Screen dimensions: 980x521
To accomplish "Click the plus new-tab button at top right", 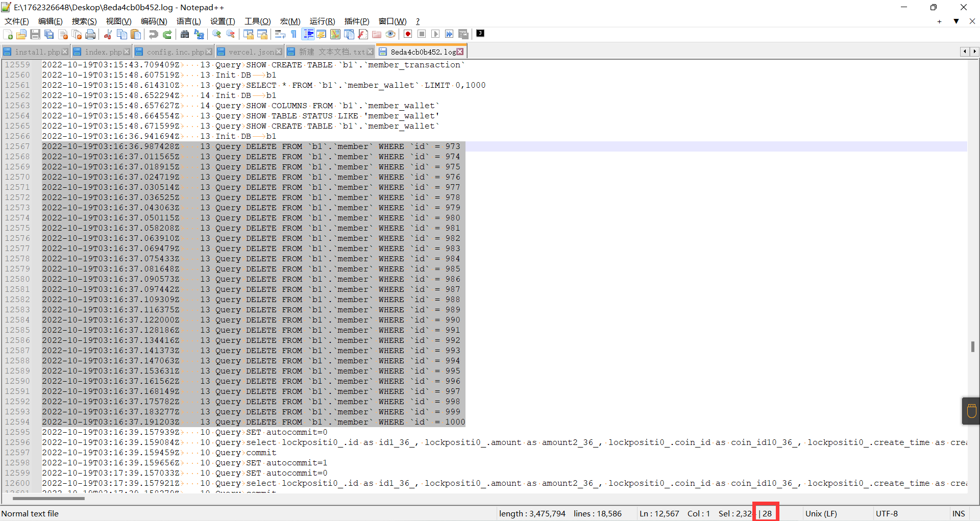I will pos(939,21).
